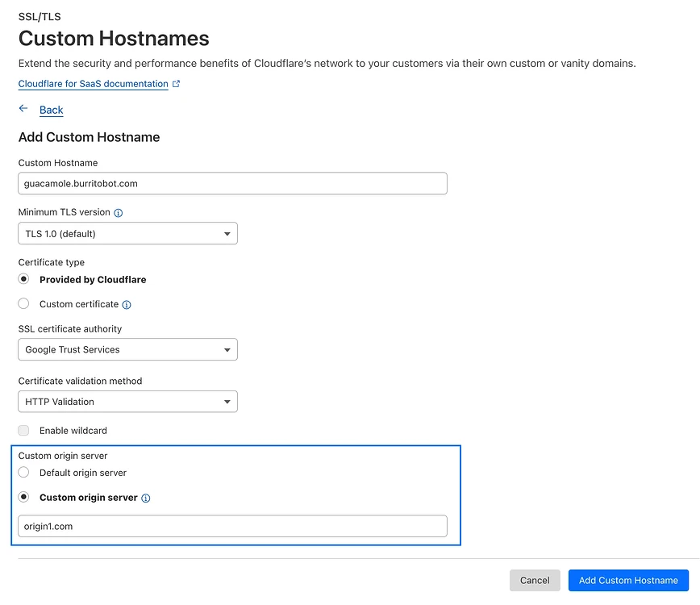Choose the Custom certificate radio option

click(23, 304)
